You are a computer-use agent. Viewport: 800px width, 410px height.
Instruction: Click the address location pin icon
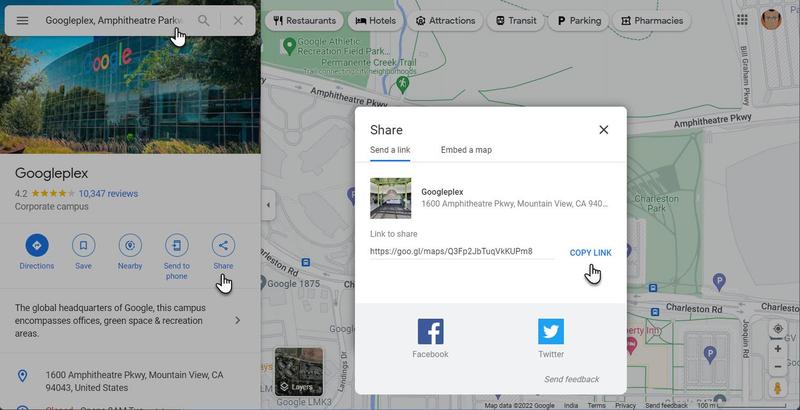[22, 376]
